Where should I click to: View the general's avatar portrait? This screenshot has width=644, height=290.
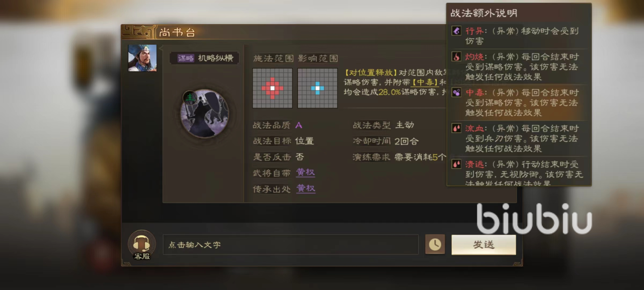[142, 58]
